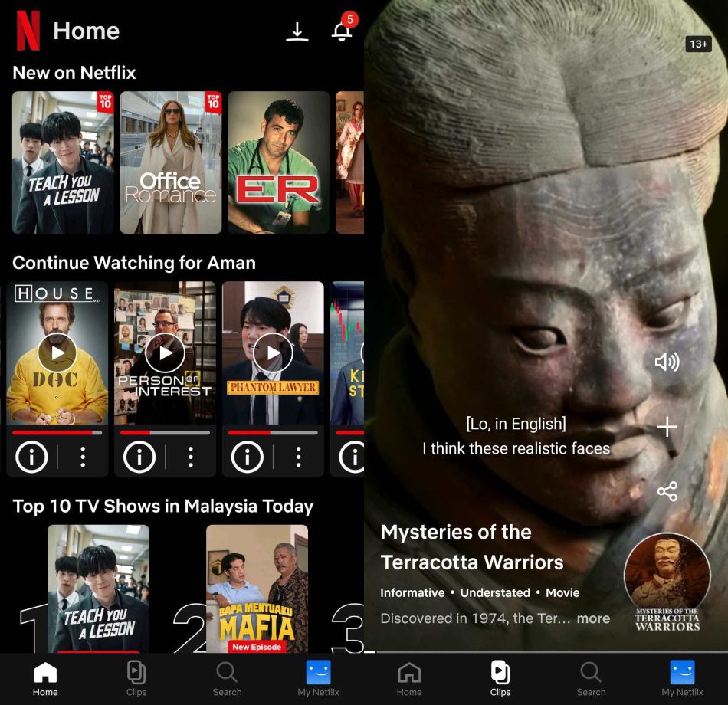Open My Netflix in Clips screen nav

pyautogui.click(x=683, y=678)
